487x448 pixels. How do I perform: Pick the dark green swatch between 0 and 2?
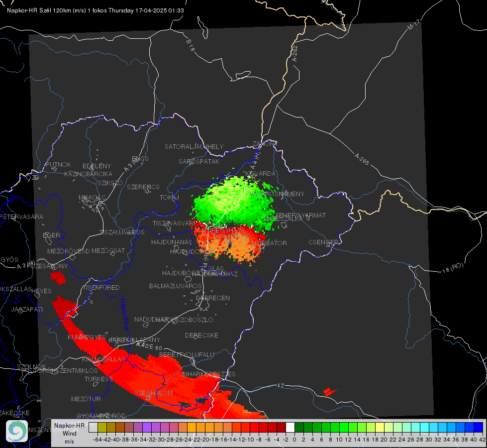[299, 428]
